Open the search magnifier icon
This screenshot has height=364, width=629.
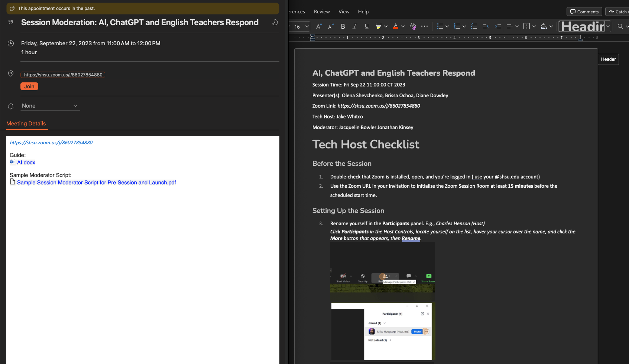coord(620,26)
